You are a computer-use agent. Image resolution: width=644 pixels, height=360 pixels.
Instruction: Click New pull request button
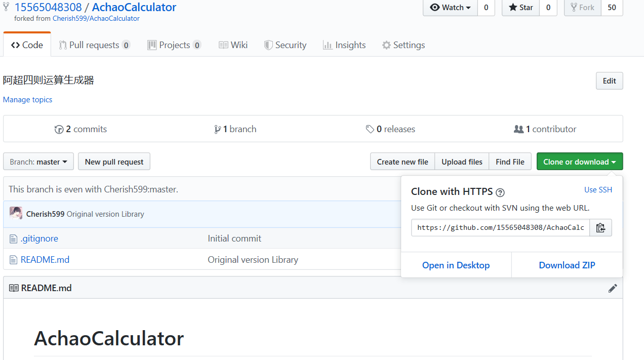(x=114, y=162)
